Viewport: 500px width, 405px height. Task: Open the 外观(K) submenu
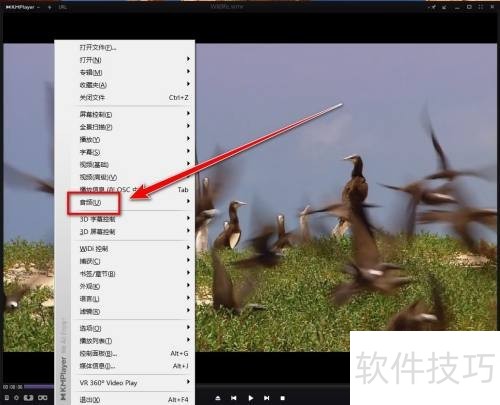(133, 286)
